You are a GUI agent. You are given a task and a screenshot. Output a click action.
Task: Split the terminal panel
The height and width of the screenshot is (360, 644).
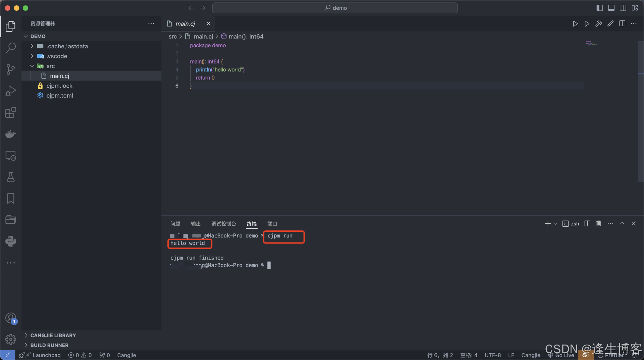point(587,224)
